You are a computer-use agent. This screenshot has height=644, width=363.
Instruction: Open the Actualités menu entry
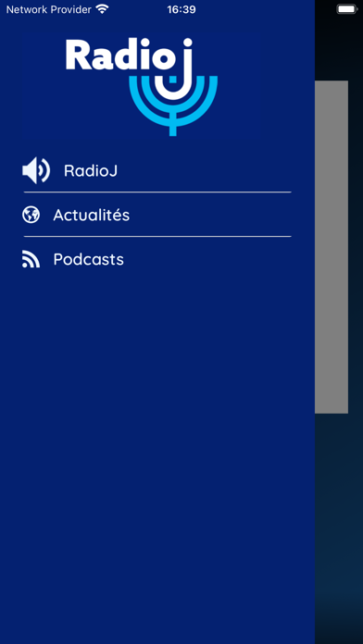point(157,215)
